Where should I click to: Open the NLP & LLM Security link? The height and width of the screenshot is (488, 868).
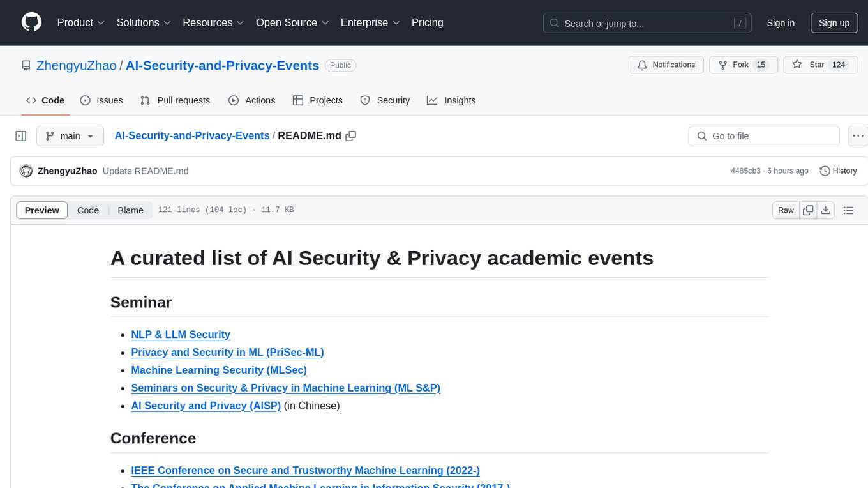[181, 334]
